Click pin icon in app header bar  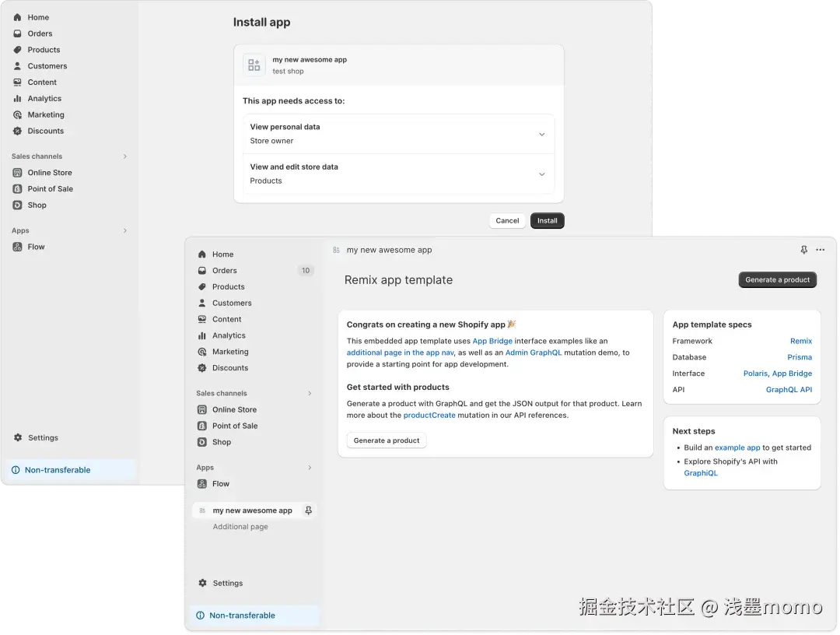click(804, 251)
